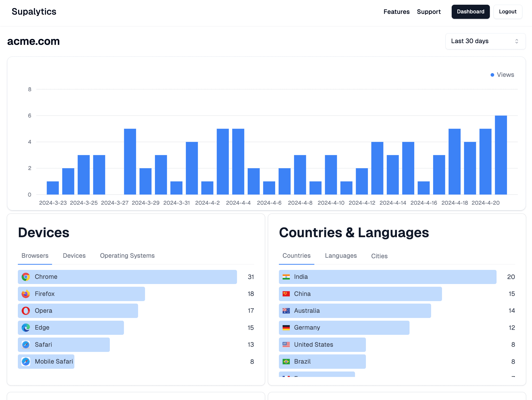Image resolution: width=532 pixels, height=400 pixels.
Task: Select the Languages tab
Action: point(341,256)
